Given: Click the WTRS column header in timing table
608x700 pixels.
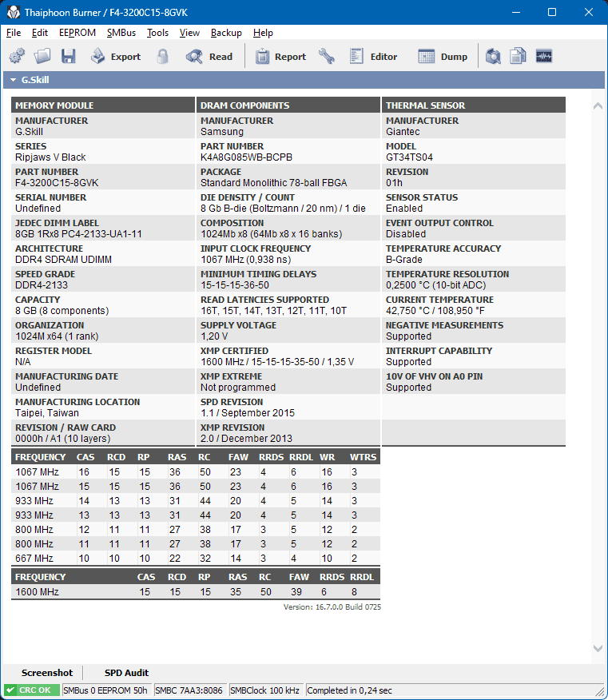Looking at the screenshot, I should (363, 457).
